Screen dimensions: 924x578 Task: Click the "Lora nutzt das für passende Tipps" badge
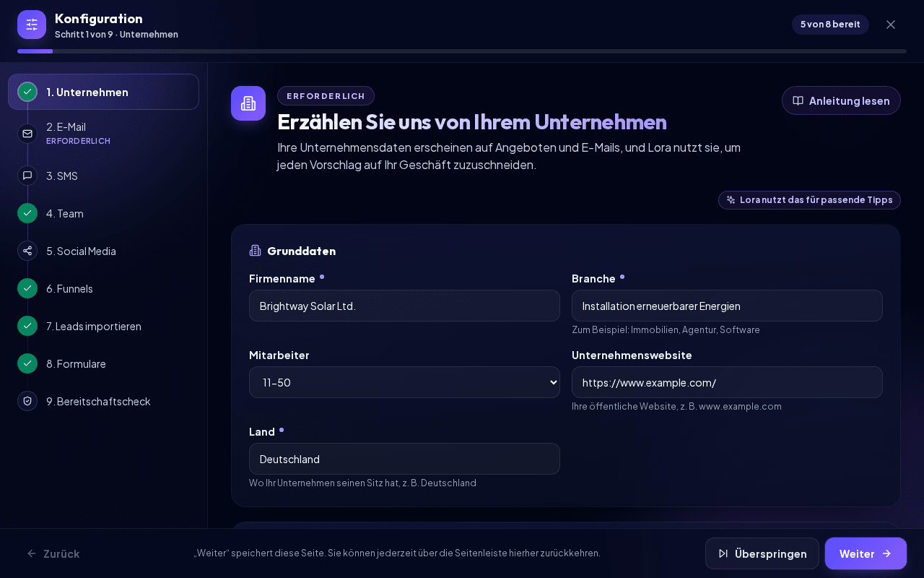[809, 200]
